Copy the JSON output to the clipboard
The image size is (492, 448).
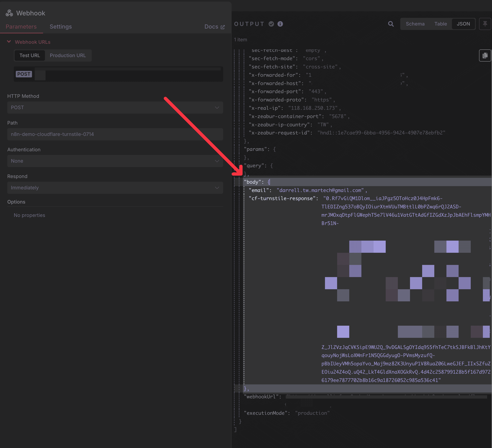point(485,55)
